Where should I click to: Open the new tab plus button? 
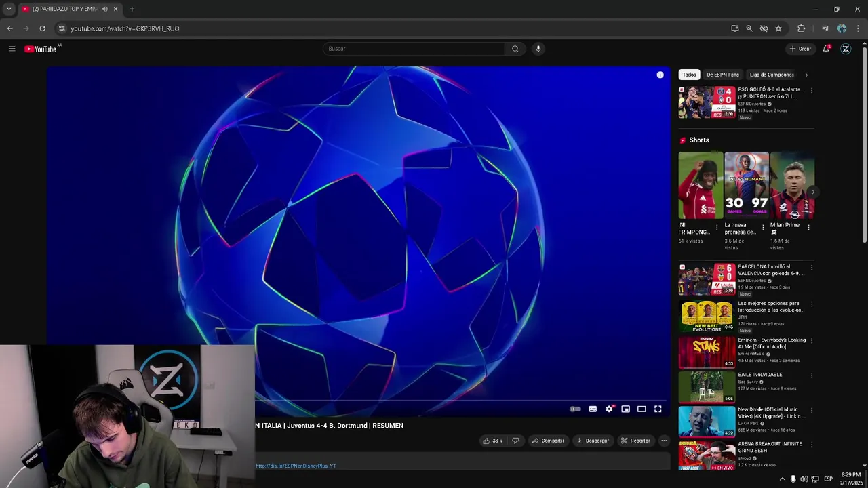[132, 9]
